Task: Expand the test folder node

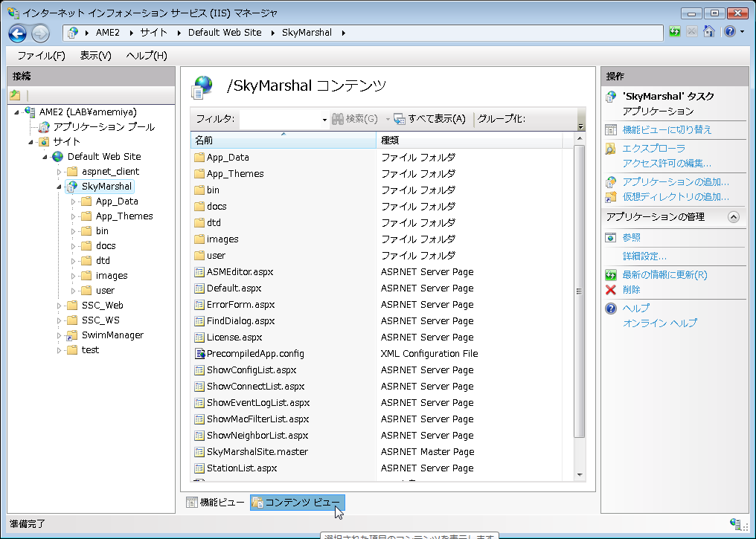Action: 59,351
